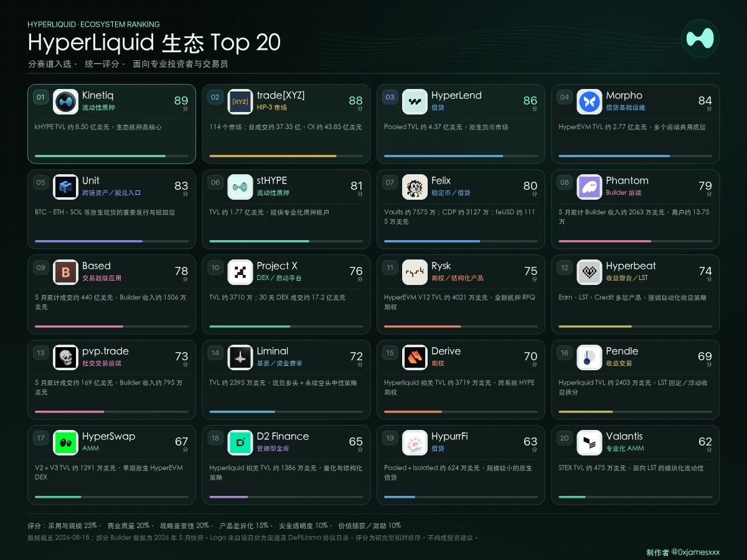Click the Unit cube logo
The width and height of the screenshot is (747, 560).
click(65, 187)
